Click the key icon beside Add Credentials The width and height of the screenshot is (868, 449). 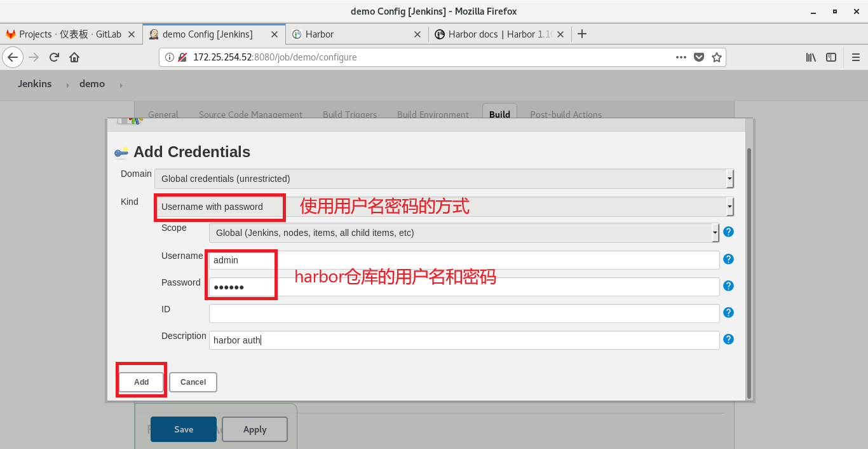click(x=121, y=153)
